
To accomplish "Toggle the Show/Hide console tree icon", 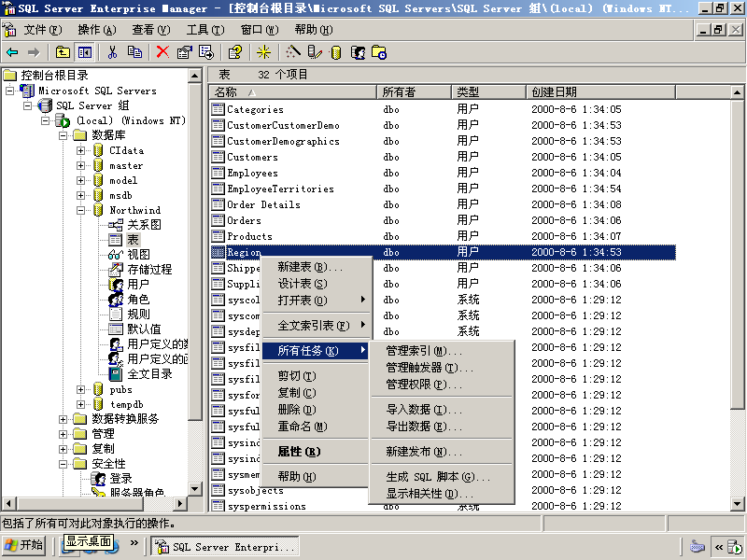I will [x=85, y=52].
